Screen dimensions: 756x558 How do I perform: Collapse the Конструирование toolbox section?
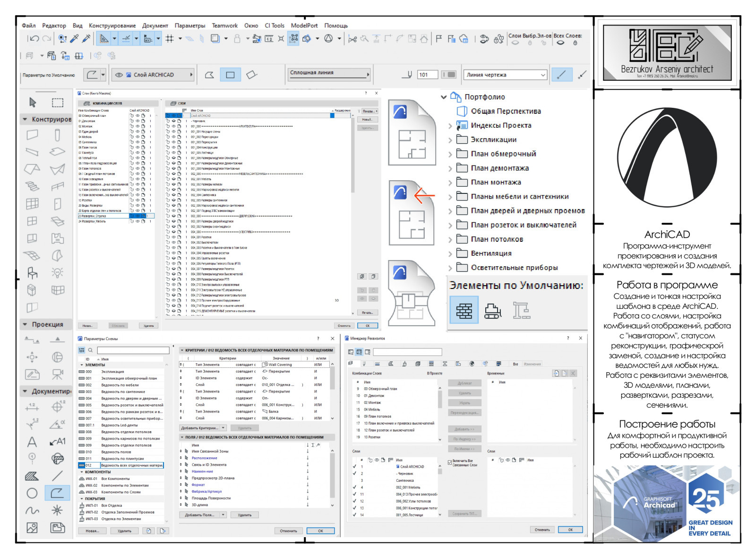tap(25, 119)
